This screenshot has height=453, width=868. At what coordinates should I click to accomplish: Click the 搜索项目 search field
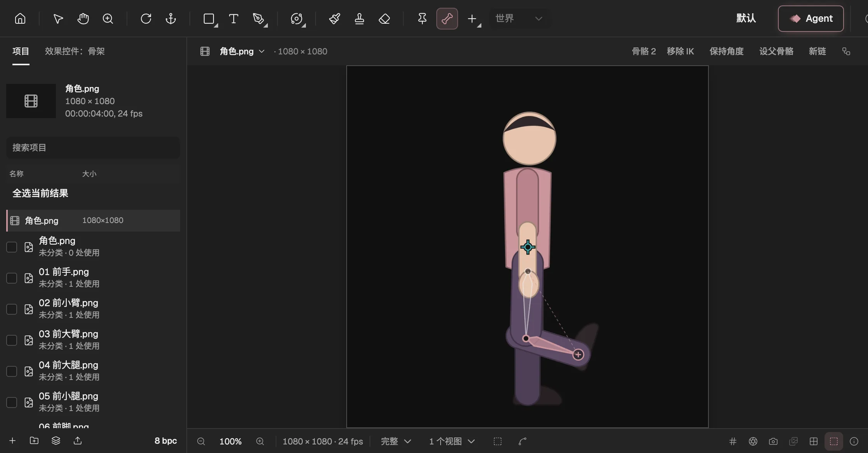click(93, 148)
